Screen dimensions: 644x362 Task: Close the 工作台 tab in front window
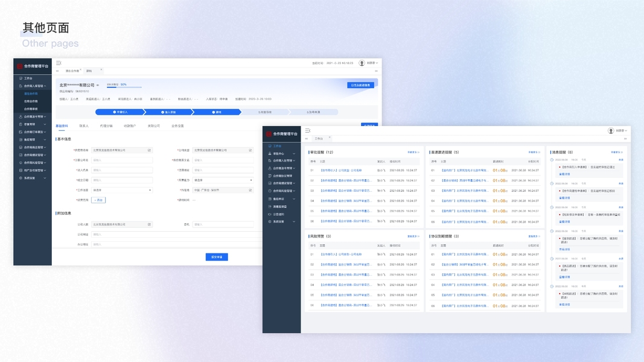coord(330,138)
